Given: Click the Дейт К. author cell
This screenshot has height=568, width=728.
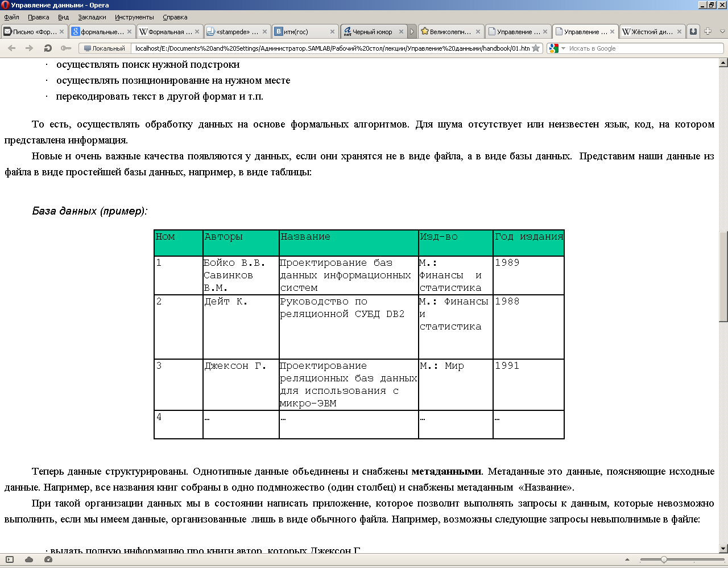Looking at the screenshot, I should (x=241, y=327).
